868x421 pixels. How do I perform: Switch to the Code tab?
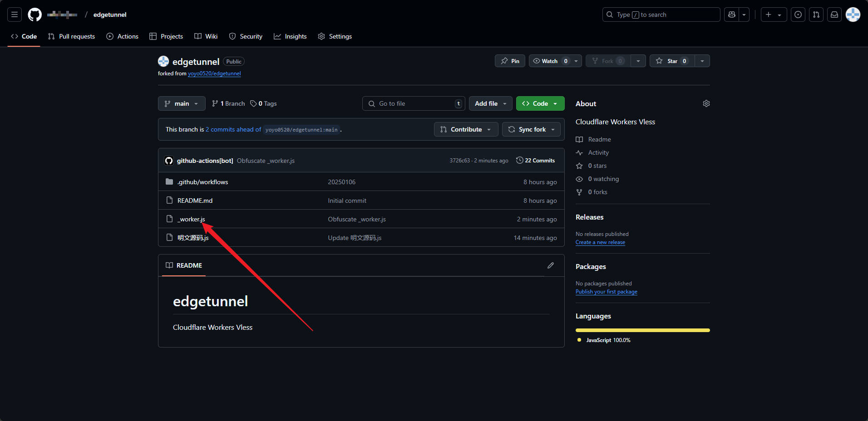(x=24, y=36)
